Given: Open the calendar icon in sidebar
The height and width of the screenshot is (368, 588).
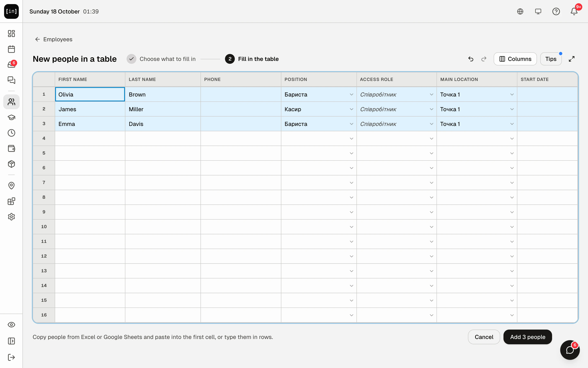Looking at the screenshot, I should [11, 49].
